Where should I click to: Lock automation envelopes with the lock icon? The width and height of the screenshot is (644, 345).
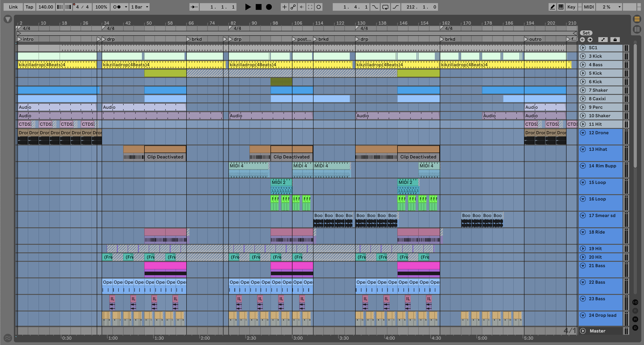[x=615, y=39]
